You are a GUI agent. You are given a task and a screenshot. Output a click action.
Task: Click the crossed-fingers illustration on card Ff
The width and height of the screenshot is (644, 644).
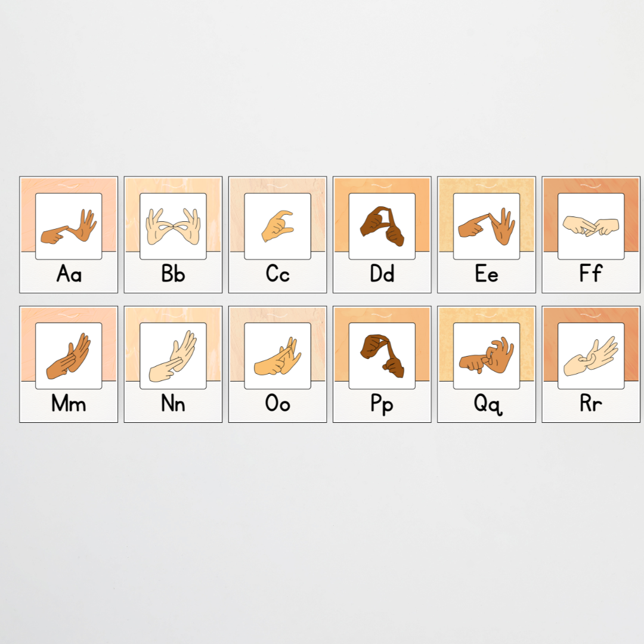[x=591, y=225]
